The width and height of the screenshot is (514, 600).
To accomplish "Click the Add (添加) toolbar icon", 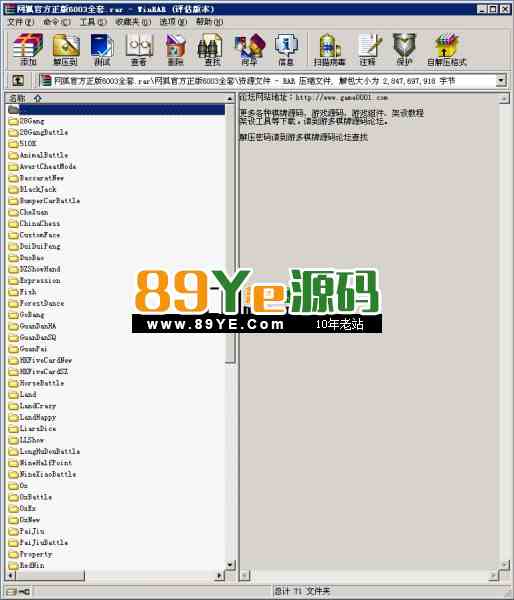I will [x=28, y=49].
